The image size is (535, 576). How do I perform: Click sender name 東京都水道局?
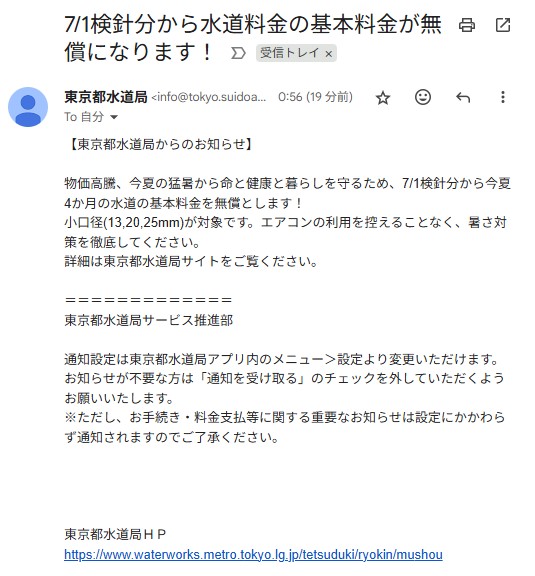[x=106, y=97]
